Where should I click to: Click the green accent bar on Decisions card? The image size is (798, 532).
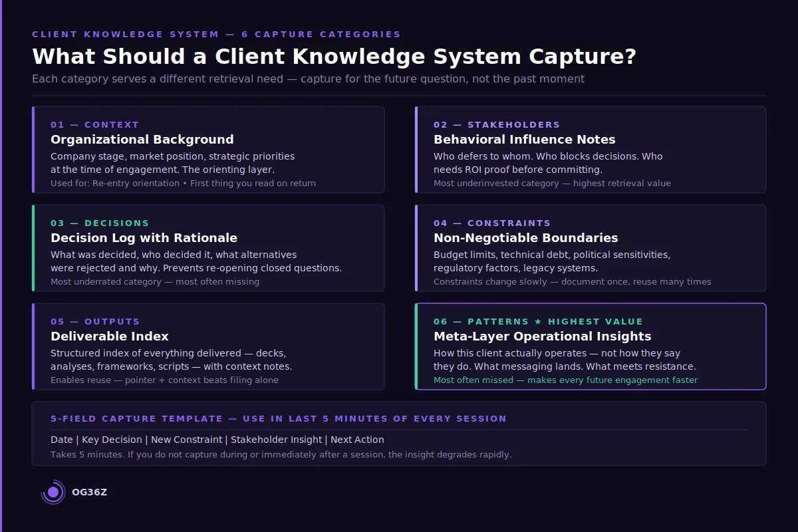34,248
